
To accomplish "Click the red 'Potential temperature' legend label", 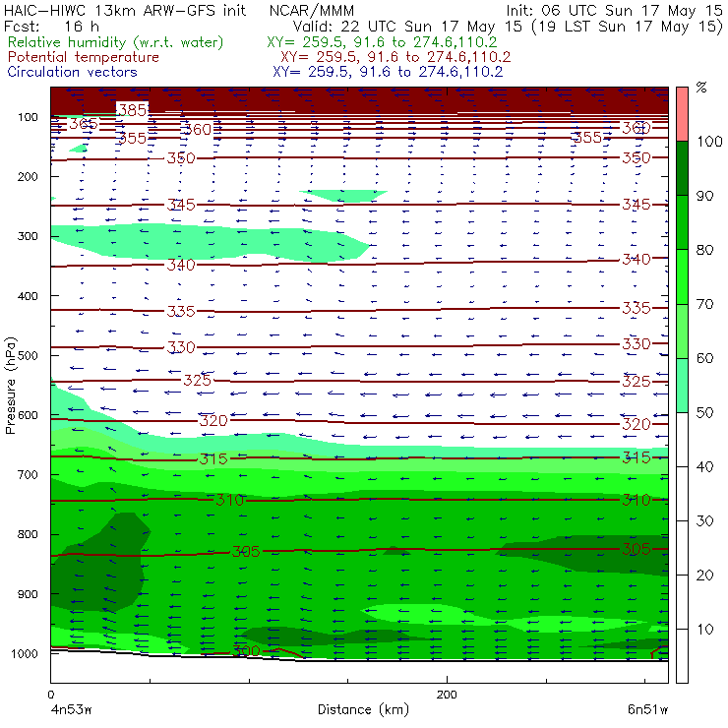I will pos(84,57).
